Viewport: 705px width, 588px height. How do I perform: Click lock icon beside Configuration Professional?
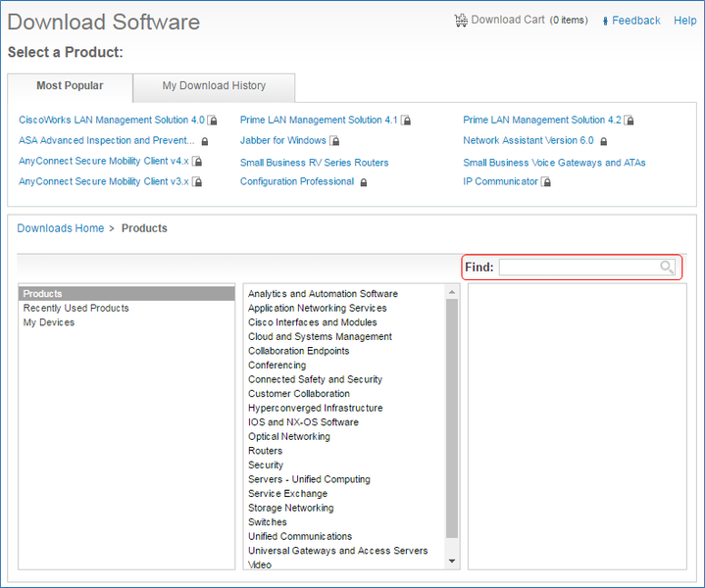[x=364, y=182]
